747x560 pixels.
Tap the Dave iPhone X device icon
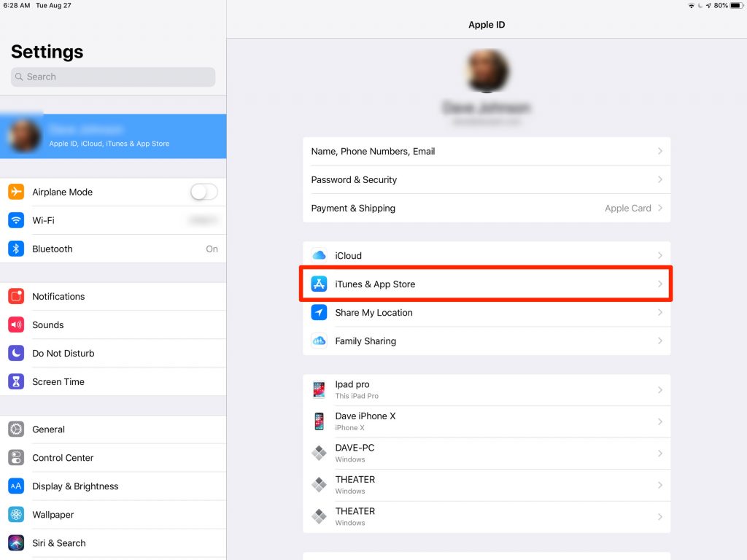(319, 421)
